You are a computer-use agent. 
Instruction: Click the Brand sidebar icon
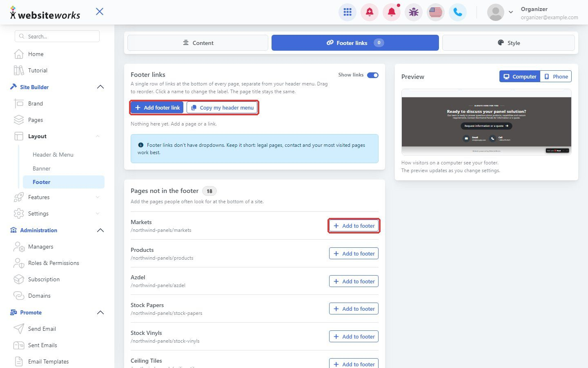point(19,103)
